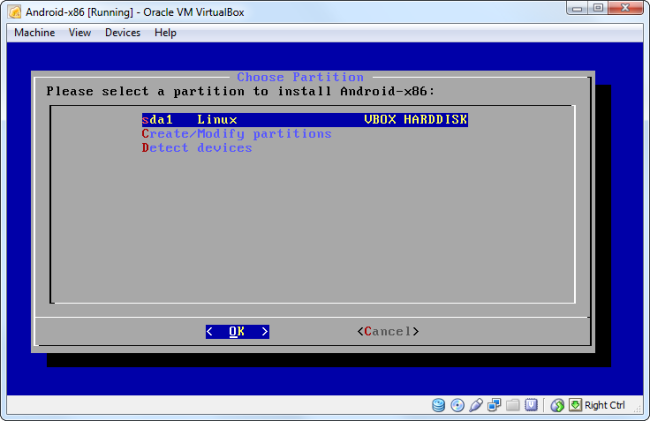Click the hard disk activity status icon

(438, 405)
